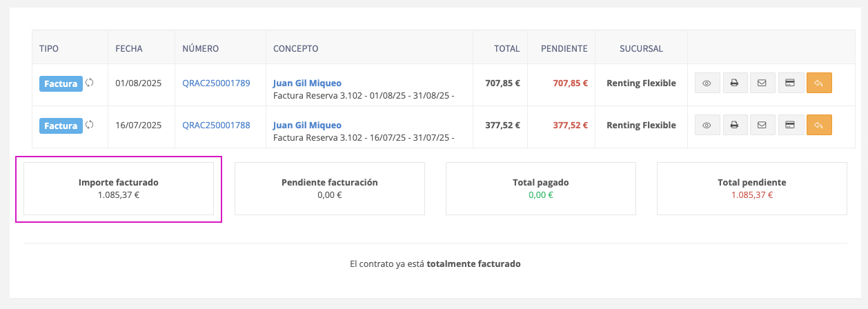Open invoice number QRAC250001789
Viewport: 868px width, 309px height.
click(216, 83)
